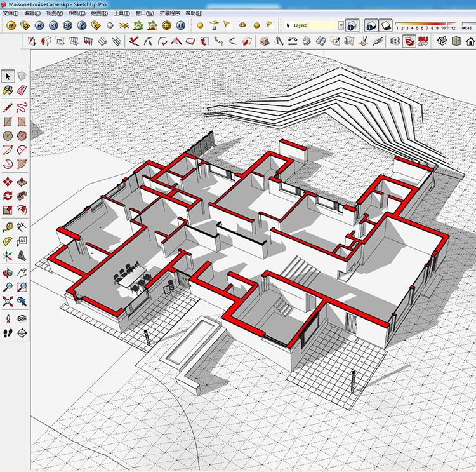Select the Zoom magnifier tool
The width and height of the screenshot is (476, 472).
point(8,287)
